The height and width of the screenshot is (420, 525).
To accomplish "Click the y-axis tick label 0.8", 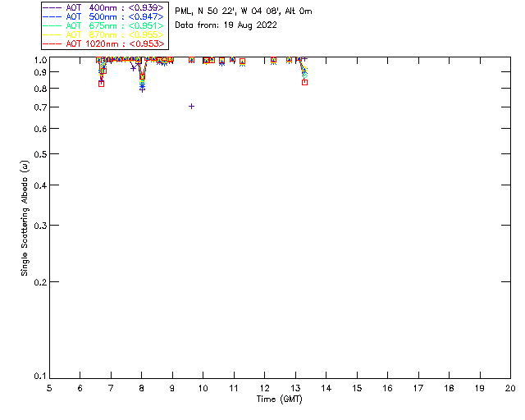I will [x=40, y=89].
